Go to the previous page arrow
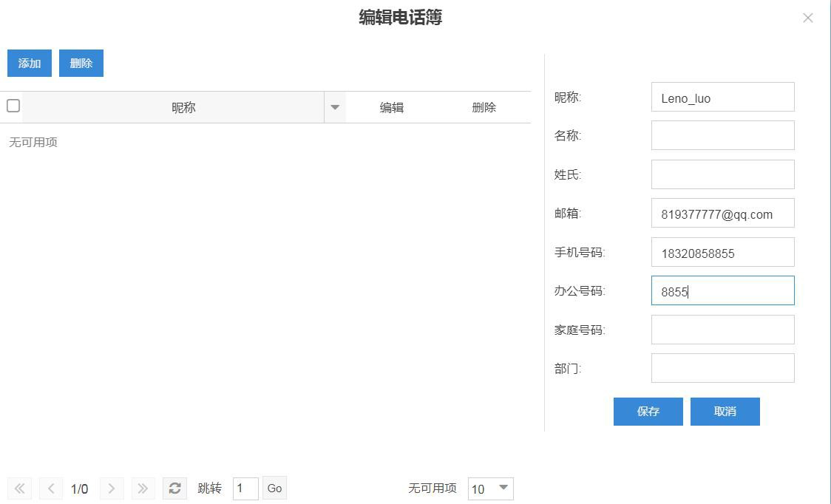831x504 pixels. coord(50,488)
